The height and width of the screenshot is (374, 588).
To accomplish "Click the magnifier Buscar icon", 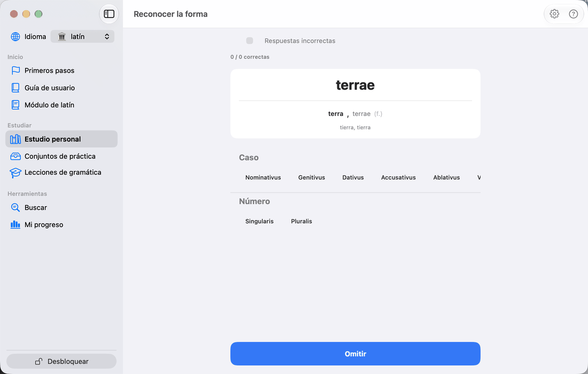I will pyautogui.click(x=16, y=207).
